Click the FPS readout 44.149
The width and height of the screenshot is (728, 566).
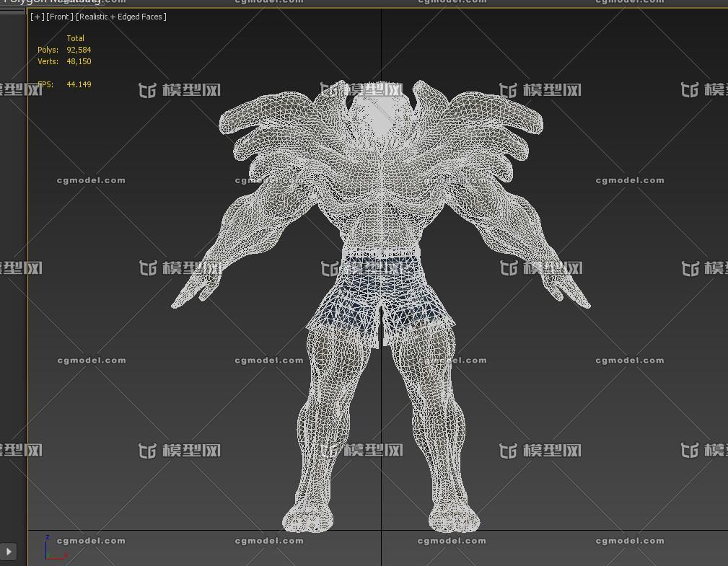point(79,84)
